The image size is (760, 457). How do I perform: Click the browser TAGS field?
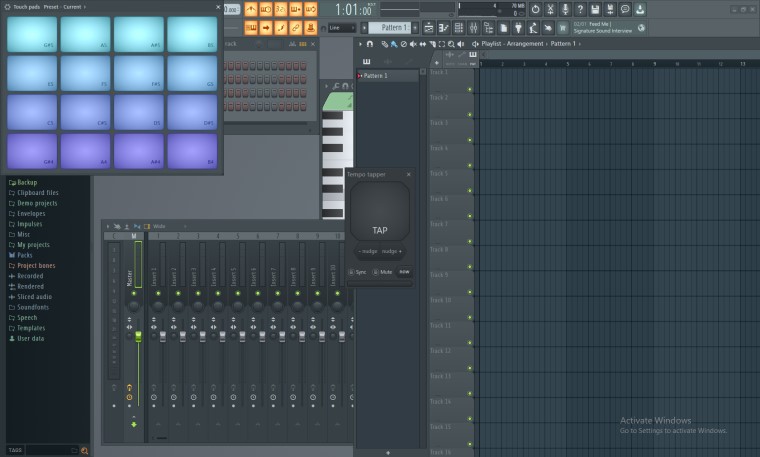point(52,450)
